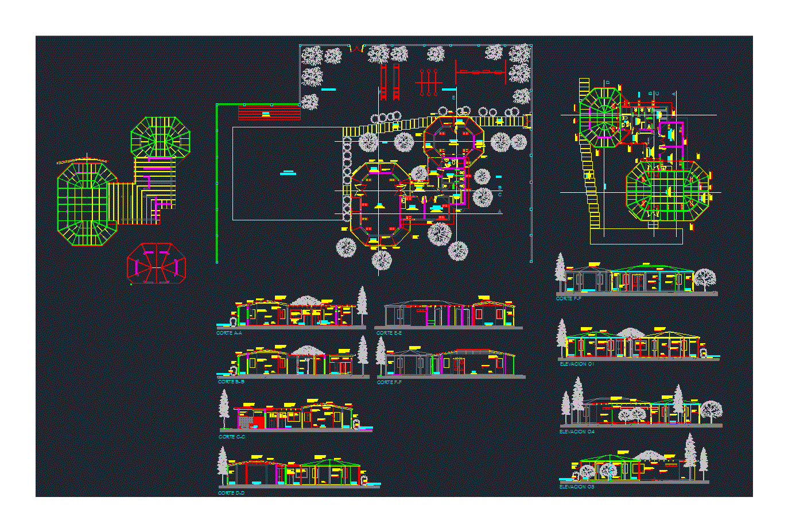Select the ELEVACION O1 label
This screenshot has height=532, width=788.
(577, 364)
